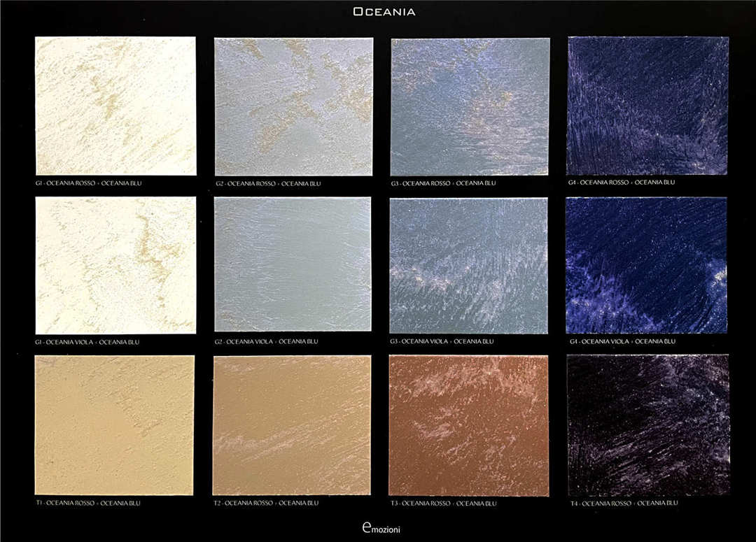Screen dimensions: 756x542
Task: Click the label 'G3 - OCEANIA ROSSO + OCEANIA BLU'
Action: [444, 183]
